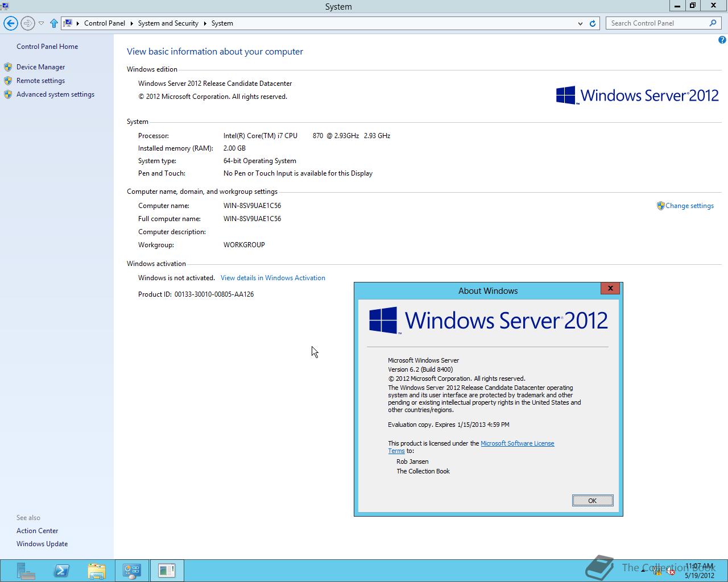Screen dimensions: 728x582
Task: Open Server Manager from the taskbar
Action: point(26,571)
